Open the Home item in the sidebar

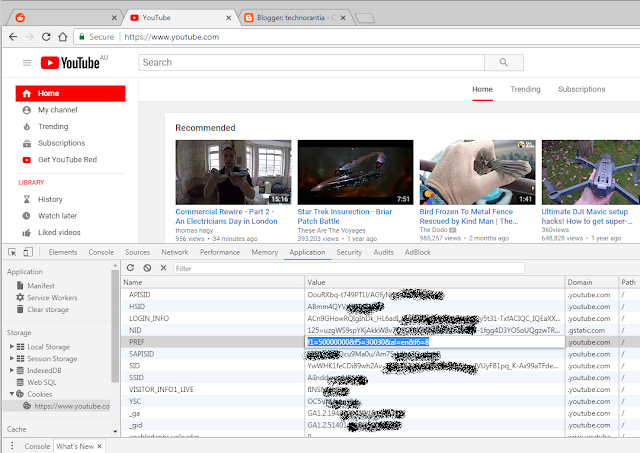tap(70, 93)
